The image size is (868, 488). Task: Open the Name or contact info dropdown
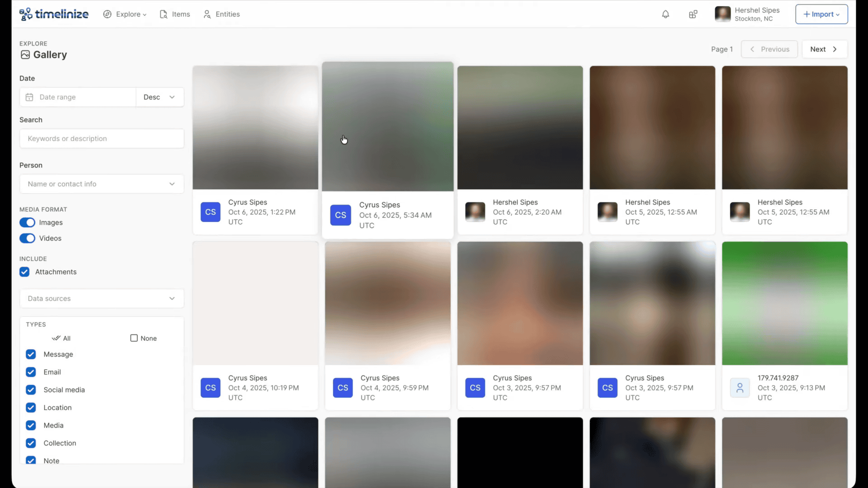coord(102,184)
